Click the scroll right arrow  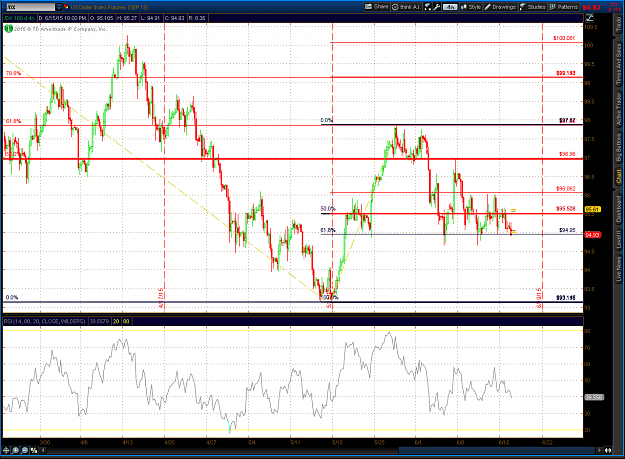click(599, 450)
